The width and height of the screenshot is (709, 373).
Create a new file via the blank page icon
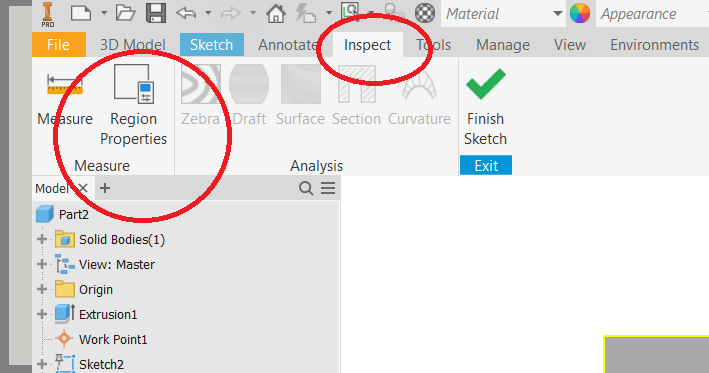81,13
